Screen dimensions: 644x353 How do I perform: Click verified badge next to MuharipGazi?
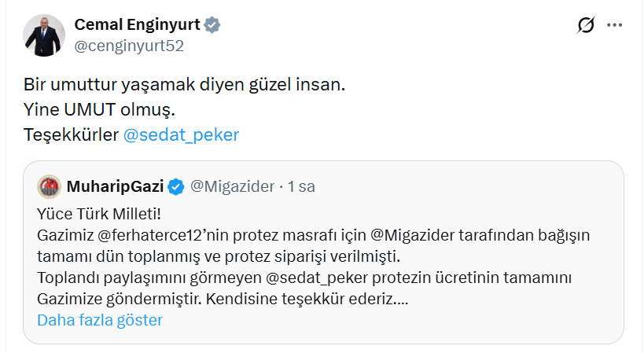tap(176, 186)
